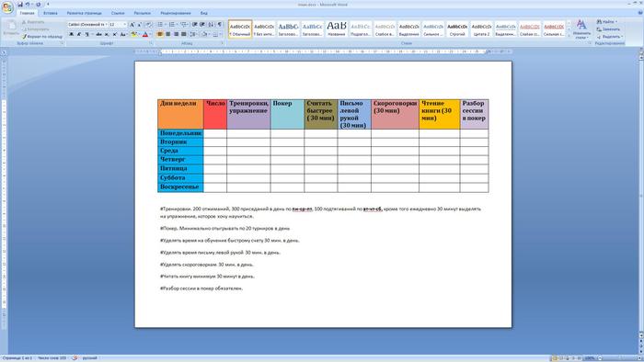Sort selected text alphabetically
Viewport: 644px width, 362px height.
pos(211,25)
